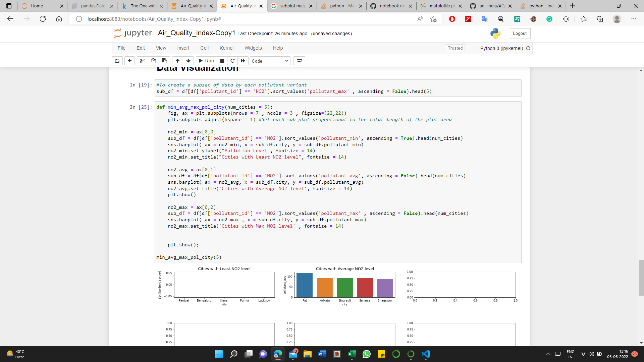
Task: Open the Cell menu
Action: (204, 48)
